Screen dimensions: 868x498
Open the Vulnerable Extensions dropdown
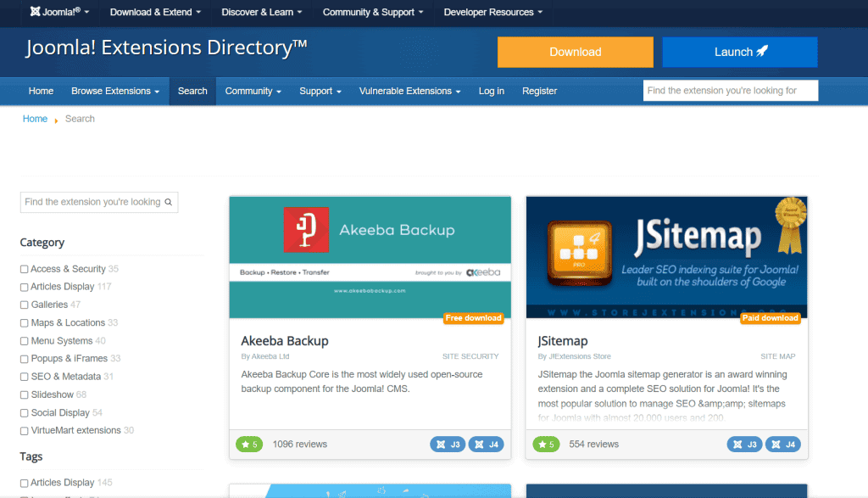[x=409, y=91]
